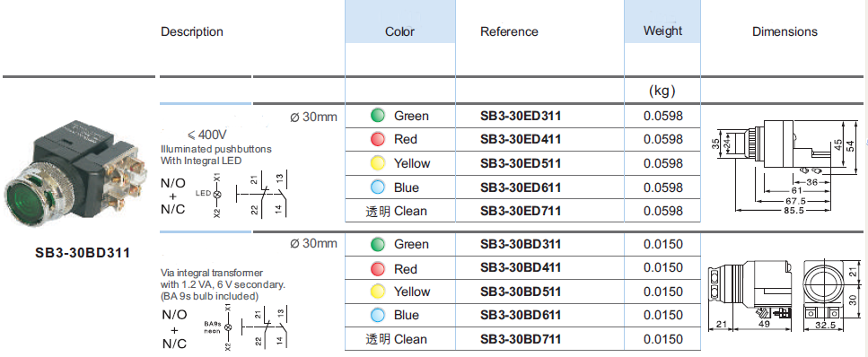The width and height of the screenshot is (868, 357).
Task: Select reference SB3-30BD711
Action: pos(521,339)
